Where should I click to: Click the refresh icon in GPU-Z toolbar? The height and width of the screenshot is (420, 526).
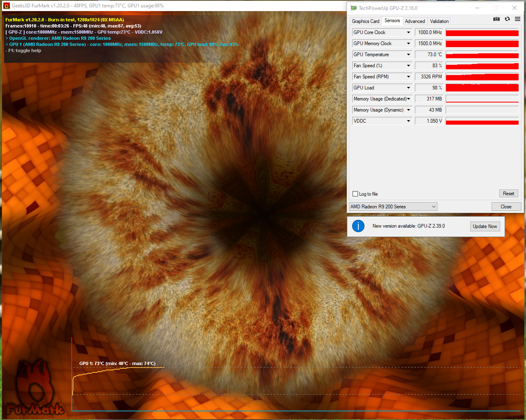tap(507, 19)
